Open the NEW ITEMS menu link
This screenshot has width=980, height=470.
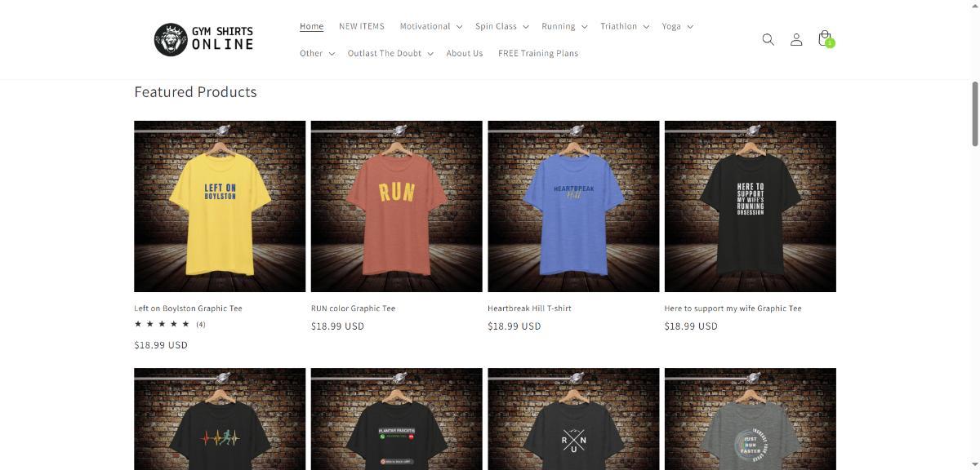[x=362, y=26]
